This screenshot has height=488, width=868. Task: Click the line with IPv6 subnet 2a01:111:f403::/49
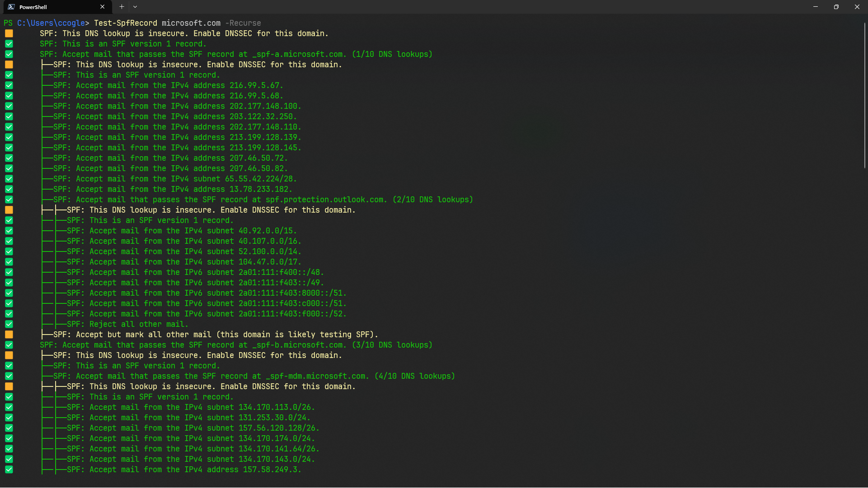point(195,283)
